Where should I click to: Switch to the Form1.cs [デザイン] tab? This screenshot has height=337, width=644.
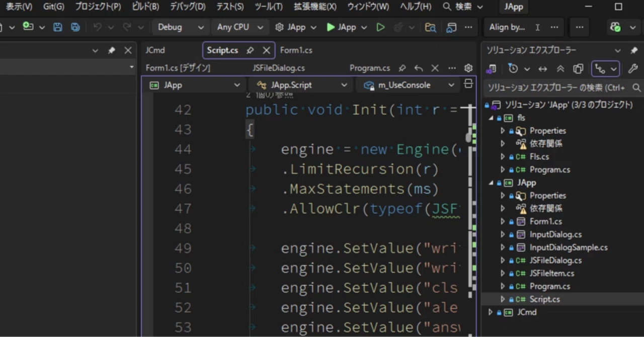[178, 68]
